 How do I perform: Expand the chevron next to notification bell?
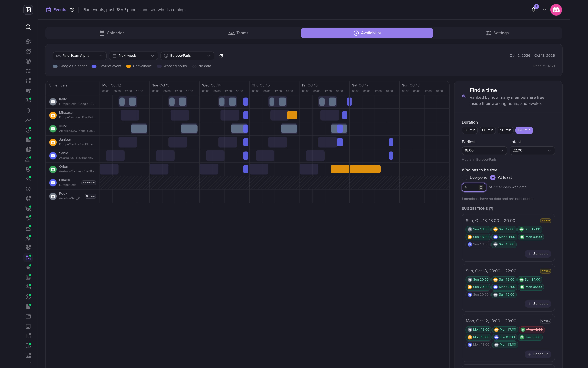545,10
